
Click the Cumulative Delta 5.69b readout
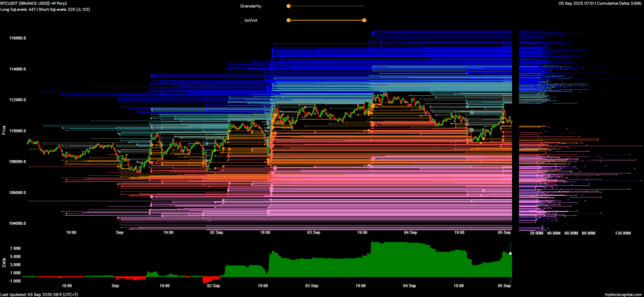[x=616, y=3]
